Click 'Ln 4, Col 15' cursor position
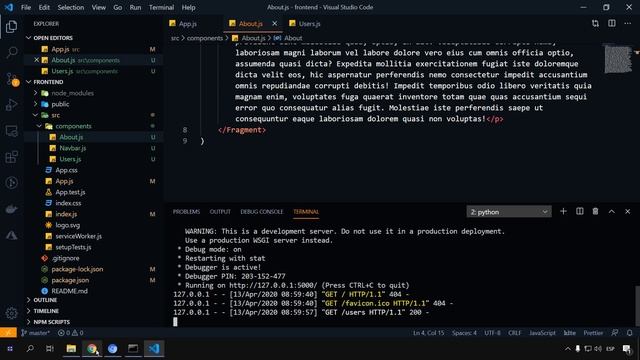Screen dimensions: 640x360 [x=428, y=333]
